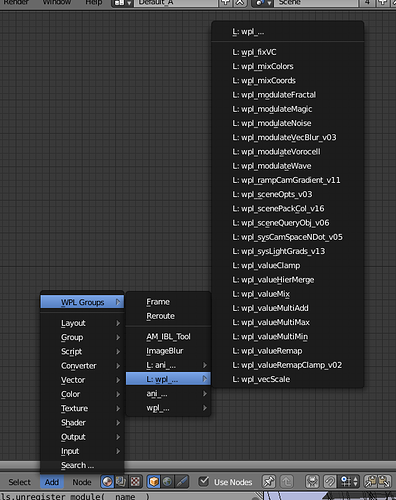Open WPL Groups submenu
The image size is (396, 500).
[x=82, y=302]
